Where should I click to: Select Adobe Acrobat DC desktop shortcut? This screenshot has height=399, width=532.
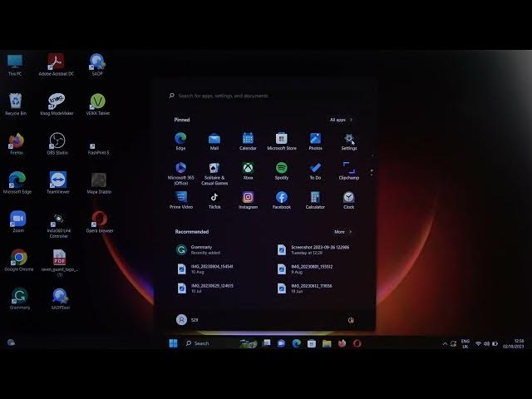click(x=56, y=65)
